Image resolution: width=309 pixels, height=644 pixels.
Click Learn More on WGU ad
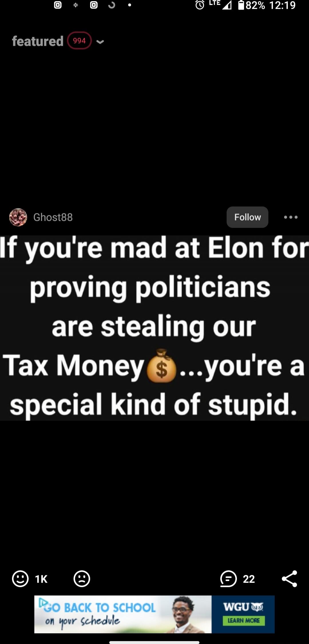pyautogui.click(x=244, y=621)
